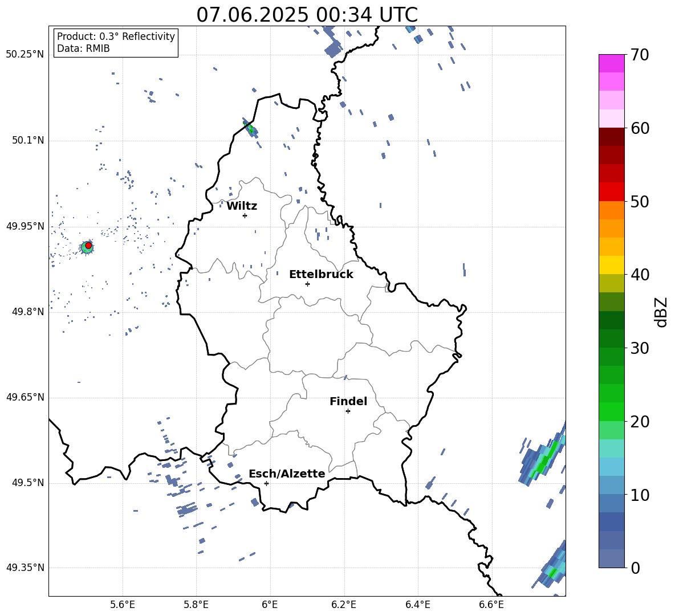Pick the yellow colorbar swatch above 40 dBZ

point(612,265)
